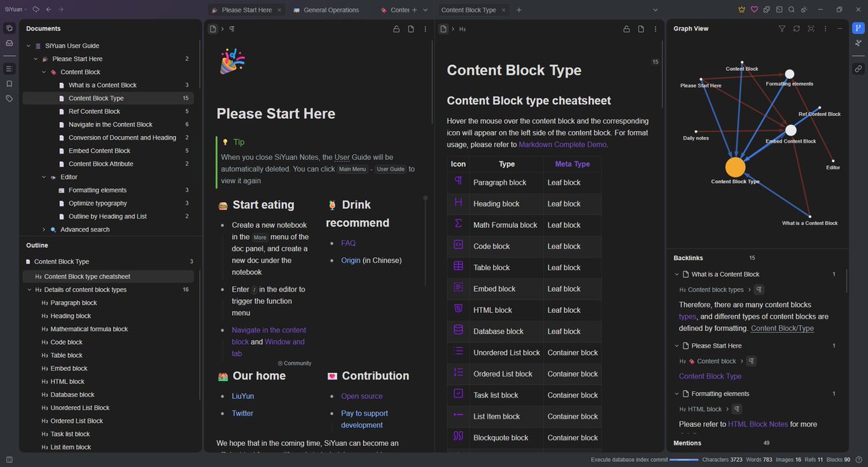
Task: Open the FAQ link
Action: click(349, 243)
